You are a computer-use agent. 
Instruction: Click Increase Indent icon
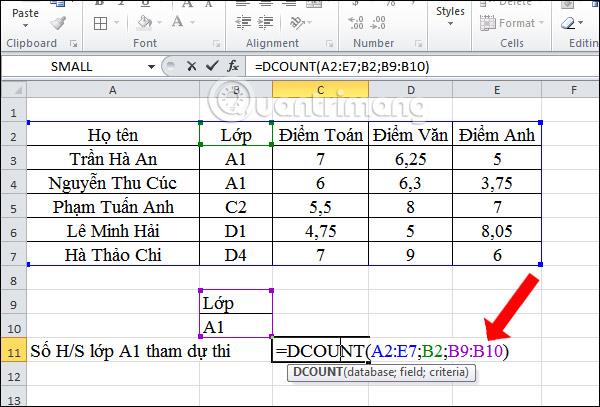[x=265, y=23]
